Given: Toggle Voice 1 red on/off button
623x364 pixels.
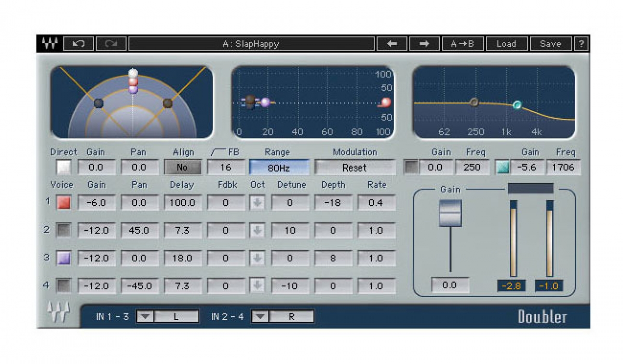Looking at the screenshot, I should pyautogui.click(x=63, y=202).
